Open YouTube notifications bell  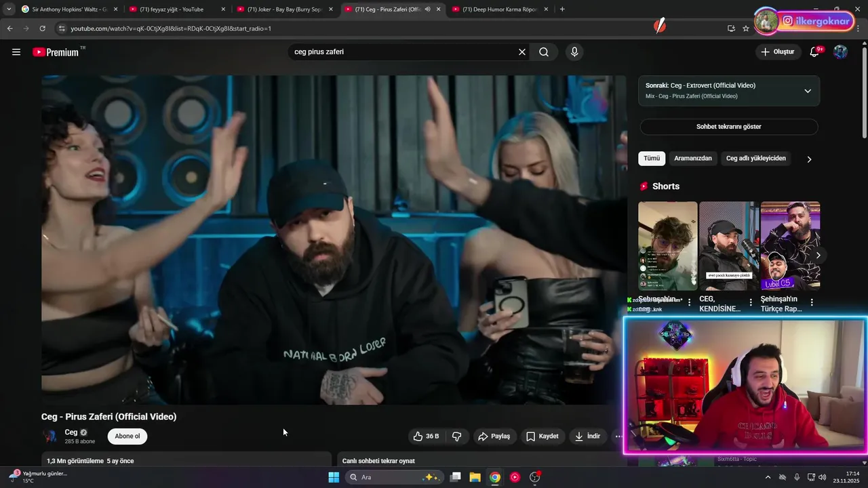tap(815, 52)
